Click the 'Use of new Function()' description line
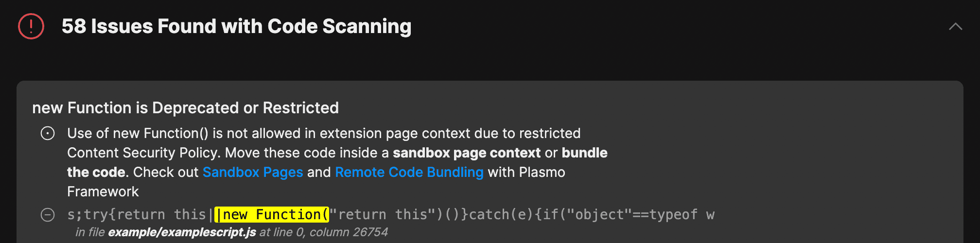The image size is (980, 243). (x=324, y=133)
